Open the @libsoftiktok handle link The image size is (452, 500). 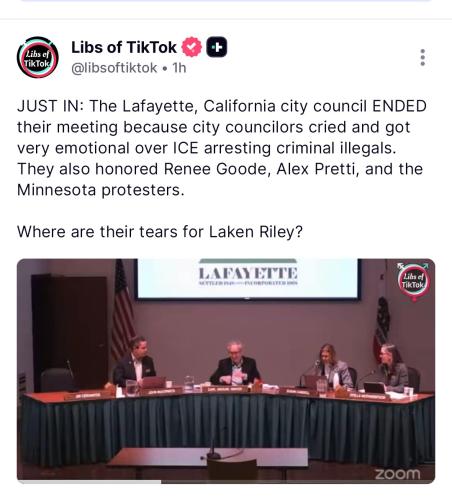pos(114,68)
